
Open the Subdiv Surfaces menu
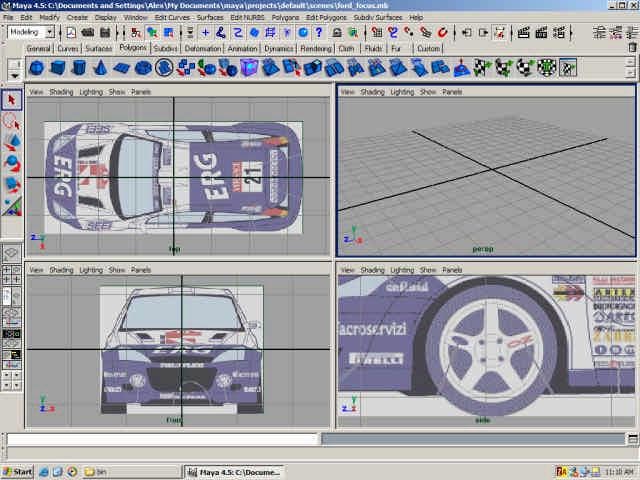(x=378, y=17)
